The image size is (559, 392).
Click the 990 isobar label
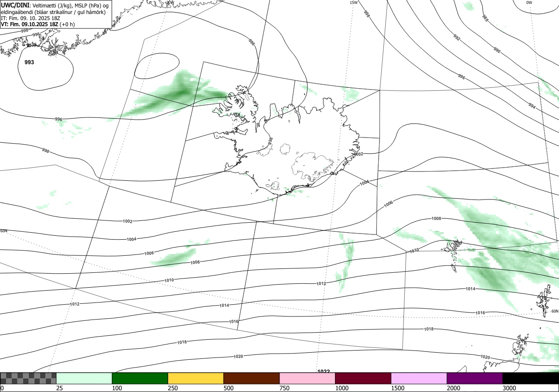(497, 50)
